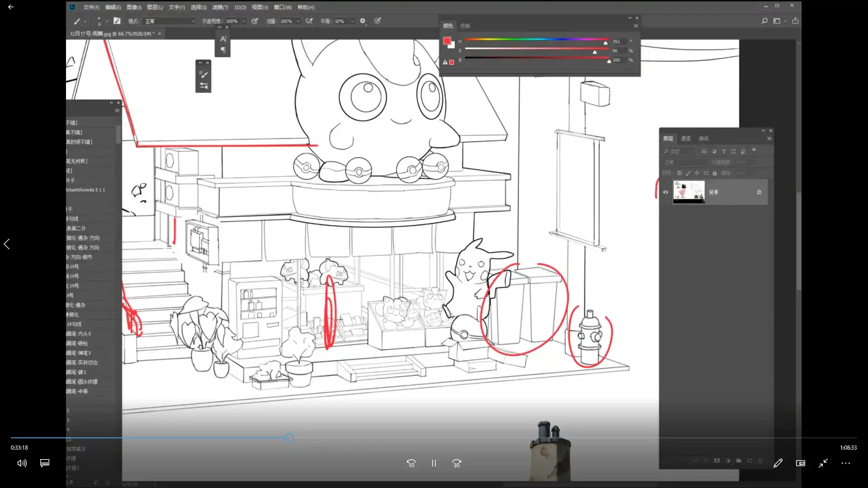Image resolution: width=868 pixels, height=488 pixels.
Task: Open the 滤镜(T) filter menu
Action: coord(220,7)
